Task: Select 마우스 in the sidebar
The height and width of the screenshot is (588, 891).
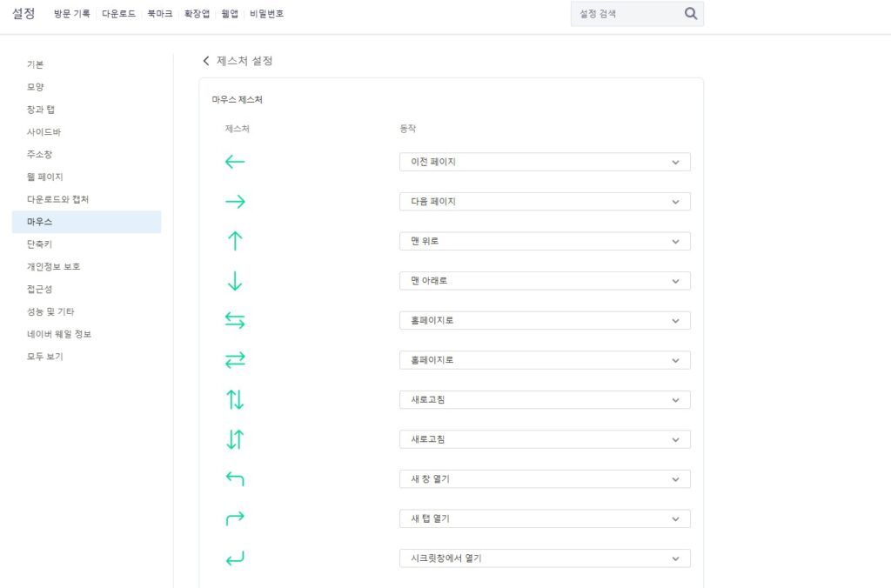Action: click(x=86, y=222)
